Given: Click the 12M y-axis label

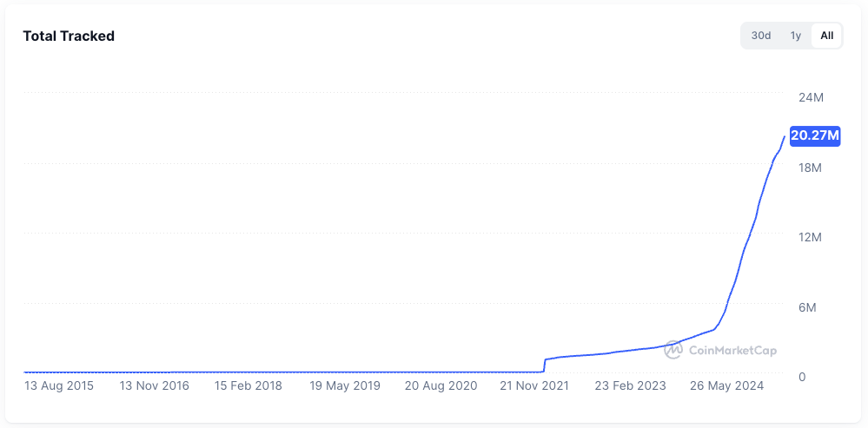Looking at the screenshot, I should click(810, 238).
